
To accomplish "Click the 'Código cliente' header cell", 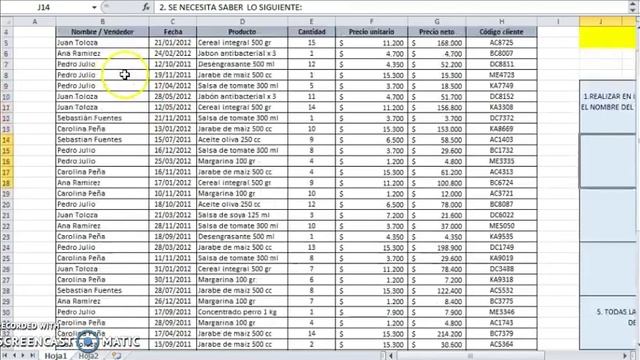I will click(x=502, y=31).
